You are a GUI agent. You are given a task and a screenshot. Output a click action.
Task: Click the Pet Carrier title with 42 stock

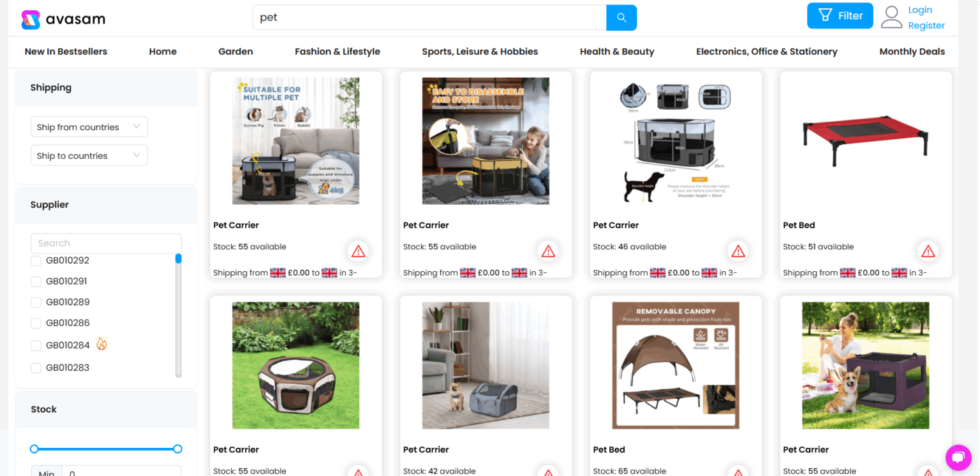(x=426, y=450)
